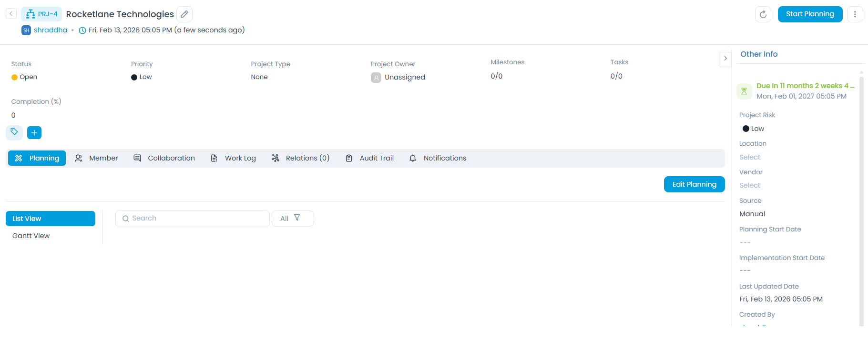Screen dimensions: 868x340
Task: Open the Notifications tab
Action: pyautogui.click(x=438, y=158)
